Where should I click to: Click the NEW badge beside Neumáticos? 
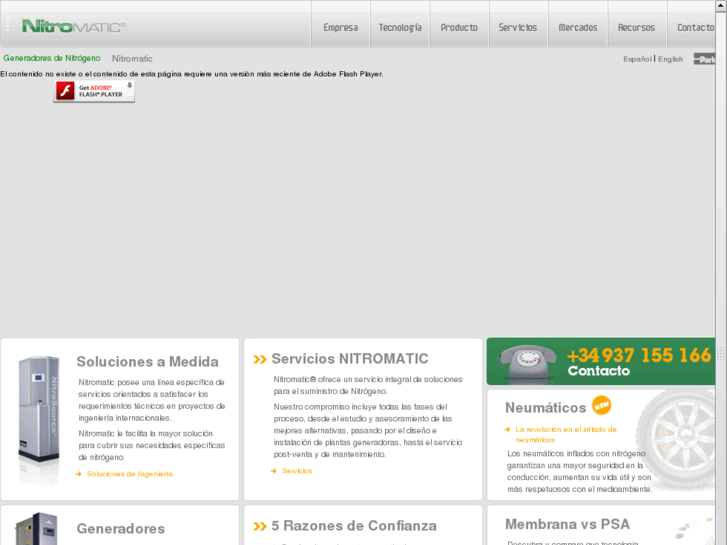point(601,405)
